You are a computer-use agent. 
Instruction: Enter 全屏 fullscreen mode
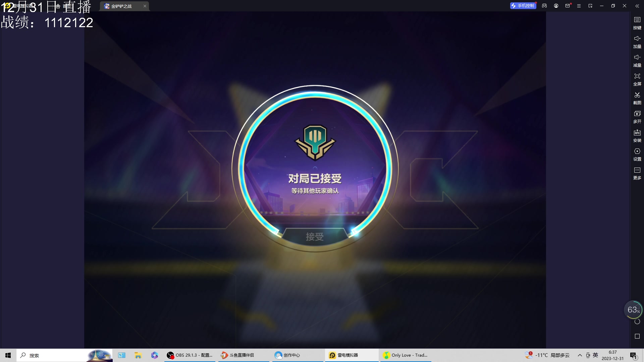pyautogui.click(x=637, y=79)
